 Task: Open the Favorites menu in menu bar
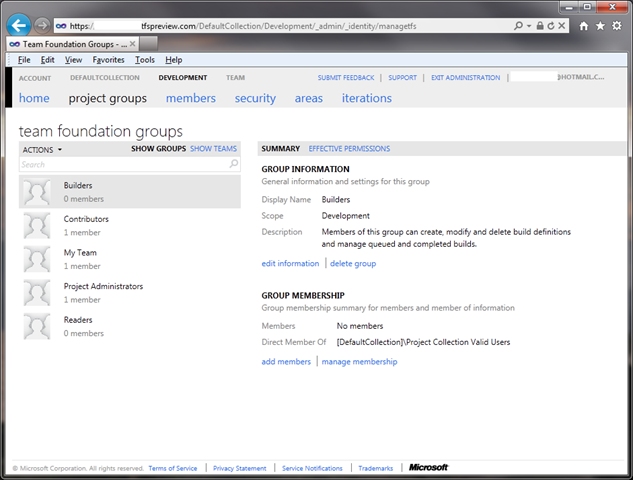(109, 60)
